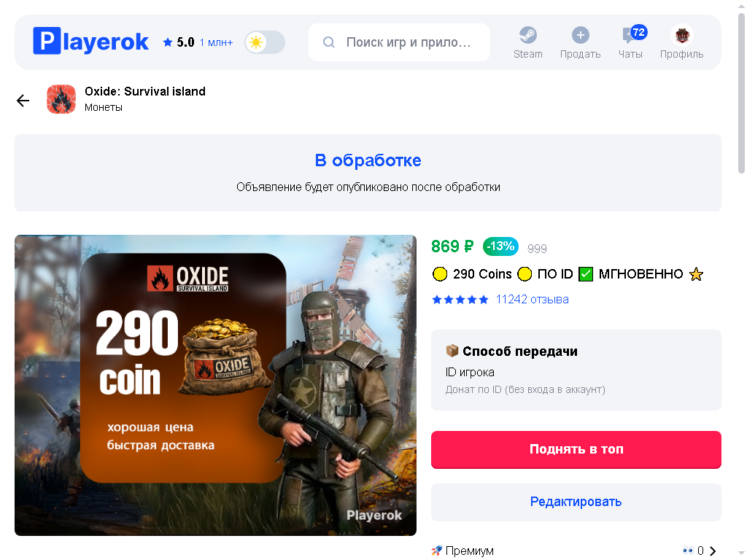The height and width of the screenshot is (560, 747).
Task: Click the Playerok logo
Action: coord(90,42)
